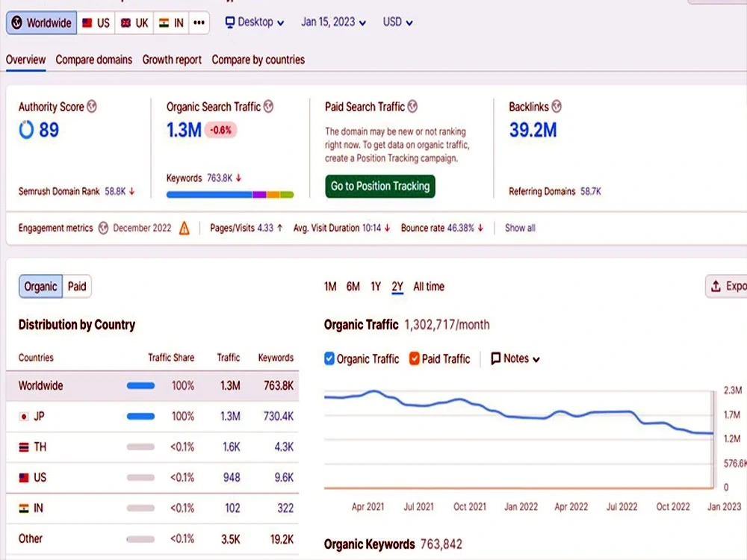Open Engagement metrics info icon

pos(103,228)
